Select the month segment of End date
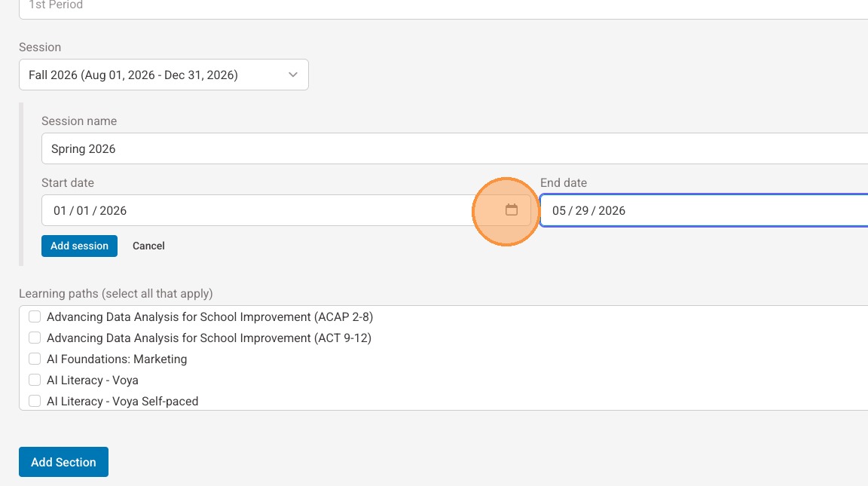 [x=559, y=210]
